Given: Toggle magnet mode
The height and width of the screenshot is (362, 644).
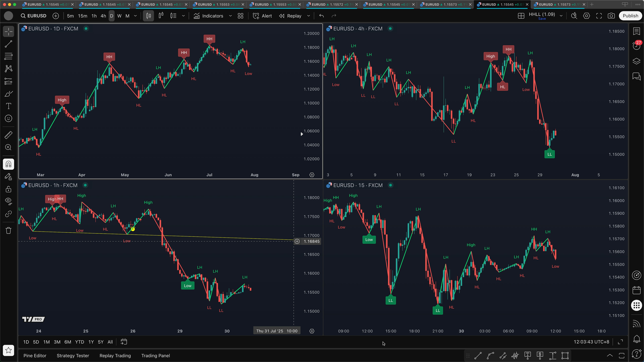Looking at the screenshot, I should [x=9, y=164].
